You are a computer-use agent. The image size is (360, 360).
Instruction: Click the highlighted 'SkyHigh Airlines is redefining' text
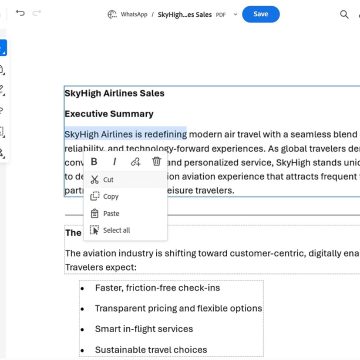pyautogui.click(x=125, y=134)
